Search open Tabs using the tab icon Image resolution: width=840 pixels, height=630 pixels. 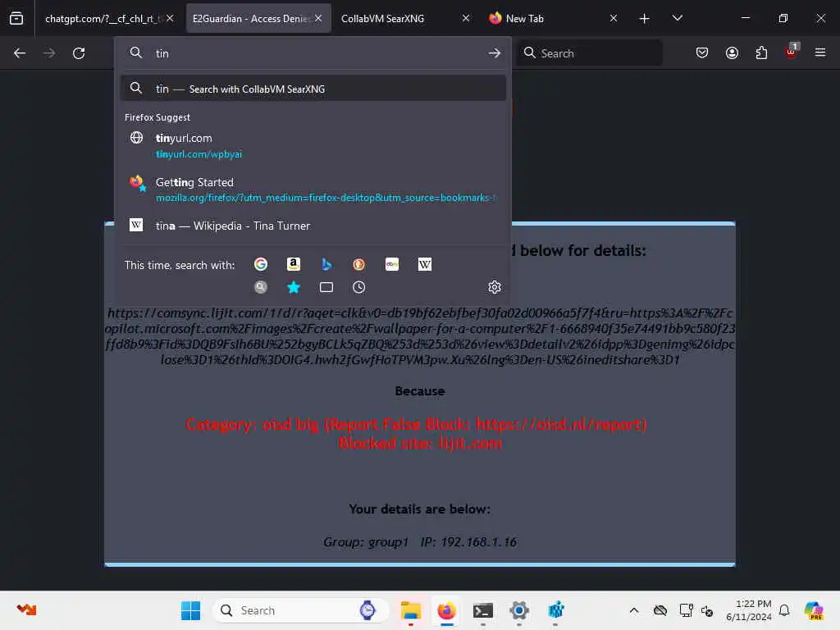pos(326,287)
